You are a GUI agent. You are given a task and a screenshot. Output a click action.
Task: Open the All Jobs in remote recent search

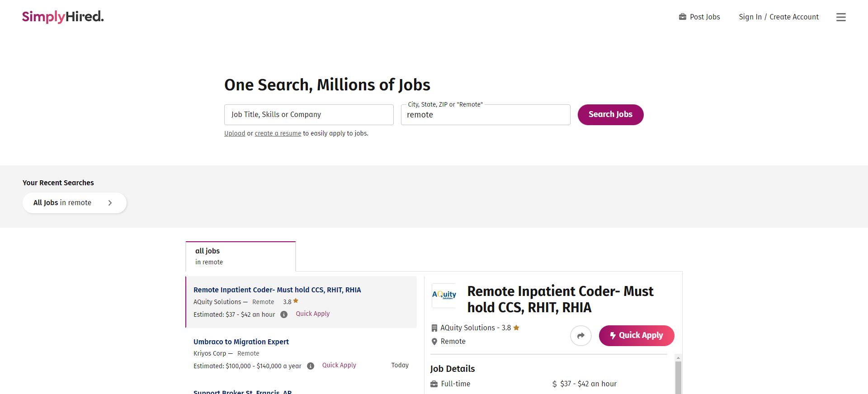tap(75, 203)
